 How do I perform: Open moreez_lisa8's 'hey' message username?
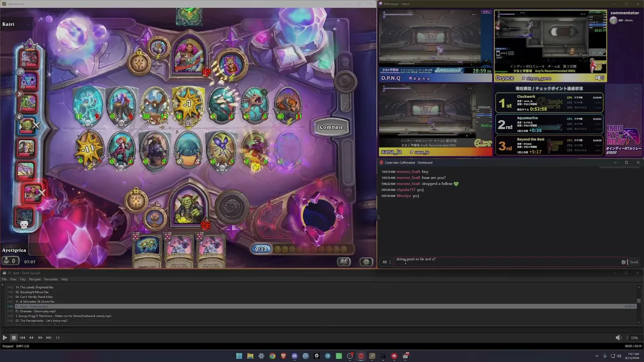(408, 171)
